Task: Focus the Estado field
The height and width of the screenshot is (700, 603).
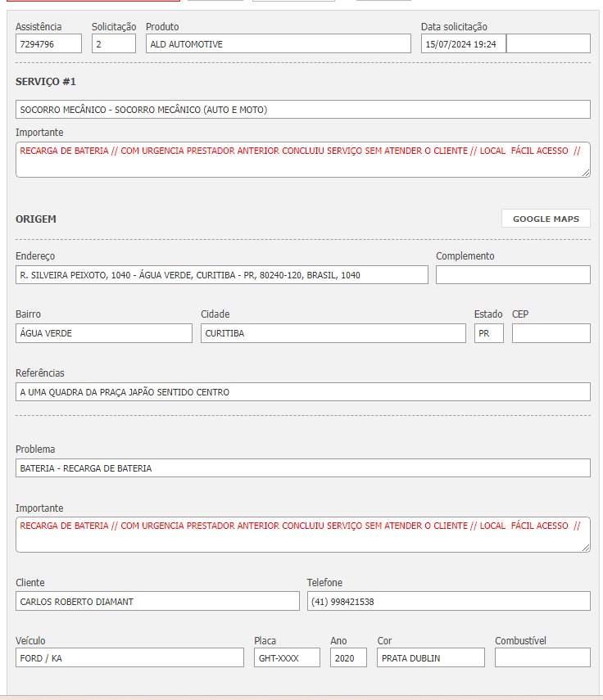Action: [488, 333]
